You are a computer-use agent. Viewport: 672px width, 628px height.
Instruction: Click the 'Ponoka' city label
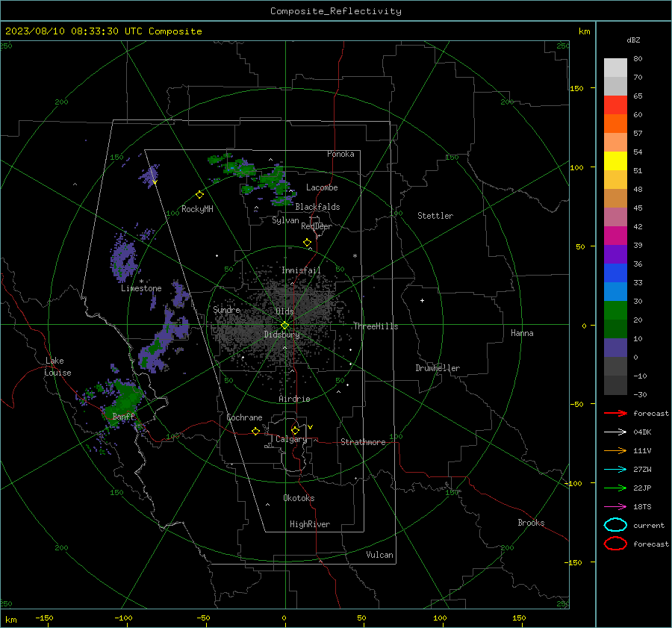tap(340, 154)
